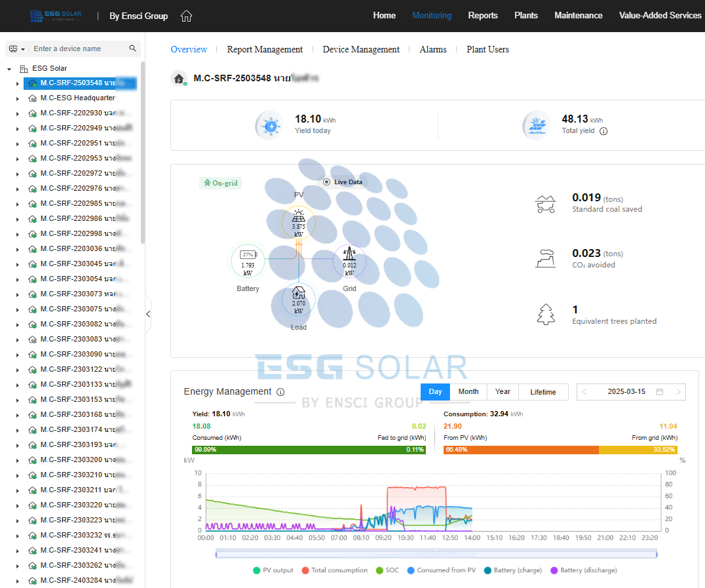This screenshot has height=588, width=705.
Task: Click plant icon for M.C-SRF-2202972
Action: point(32,174)
